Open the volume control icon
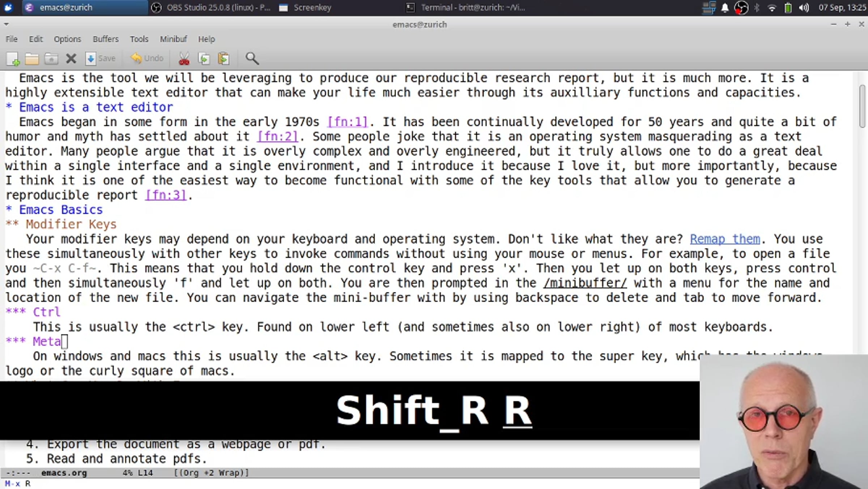868x489 pixels. tap(804, 8)
